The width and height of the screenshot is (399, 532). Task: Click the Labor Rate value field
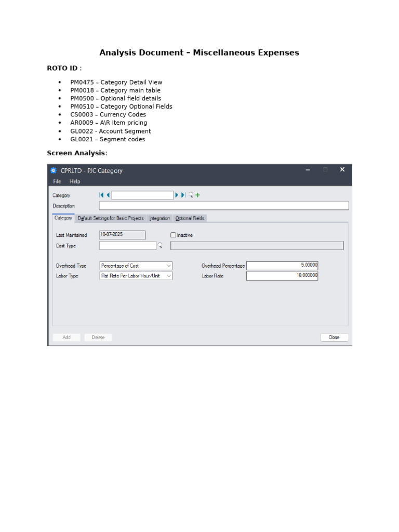click(282, 276)
